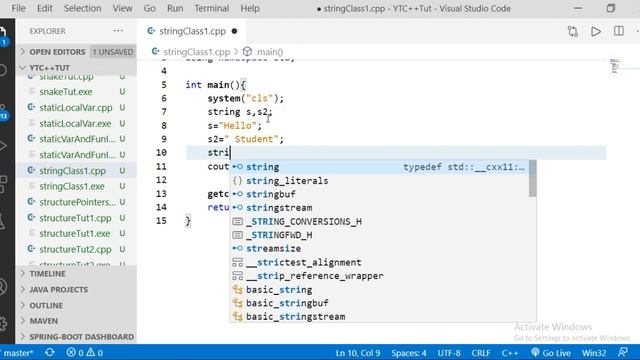Change file encoding UTF-8
The image size is (640, 360).
(x=449, y=353)
